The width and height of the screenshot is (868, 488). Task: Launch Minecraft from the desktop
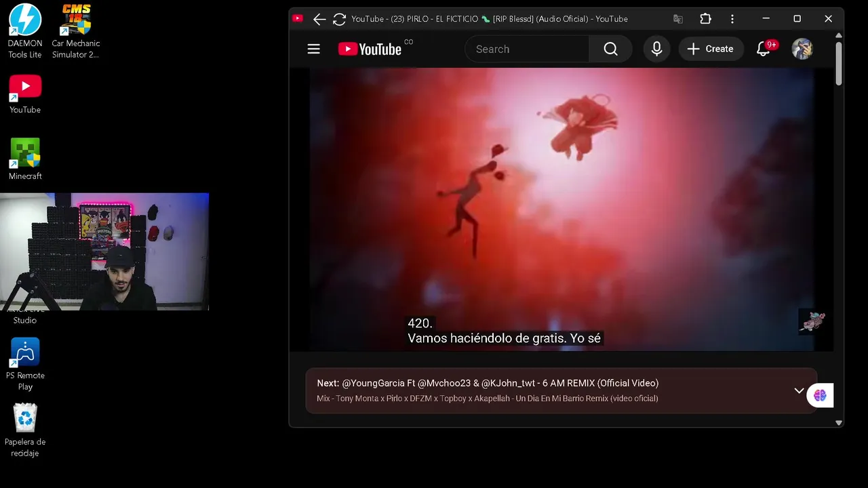(25, 159)
